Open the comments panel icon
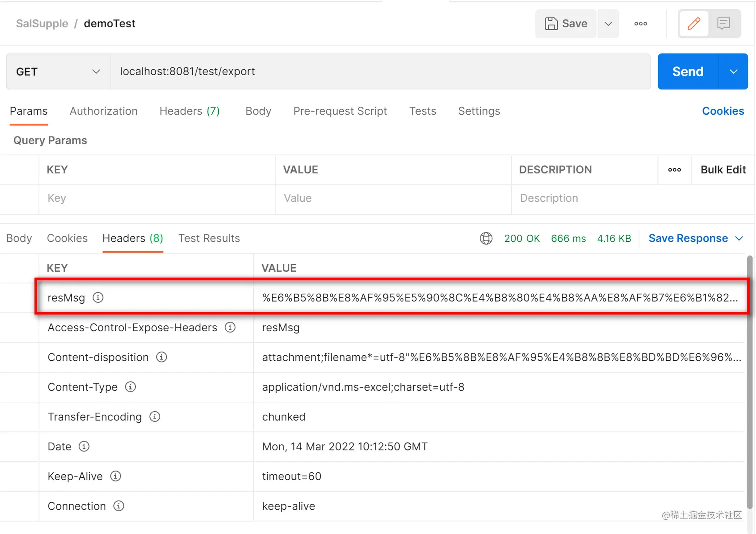Screen dimensions: 756x534 click(724, 24)
